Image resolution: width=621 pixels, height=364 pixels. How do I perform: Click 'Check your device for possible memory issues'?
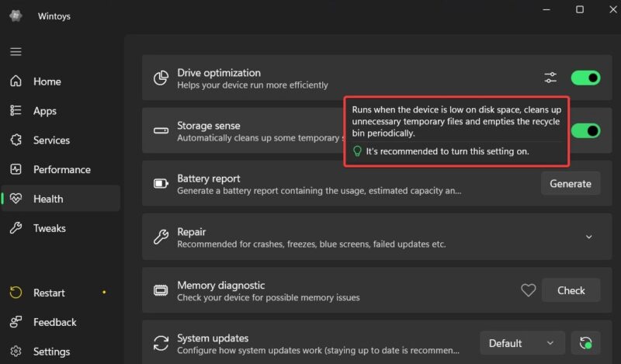click(x=268, y=297)
